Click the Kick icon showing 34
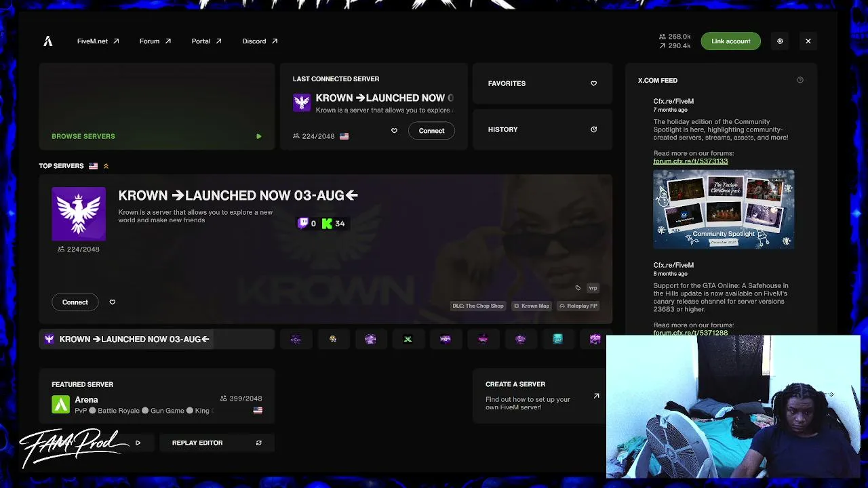The width and height of the screenshot is (868, 488). (327, 223)
